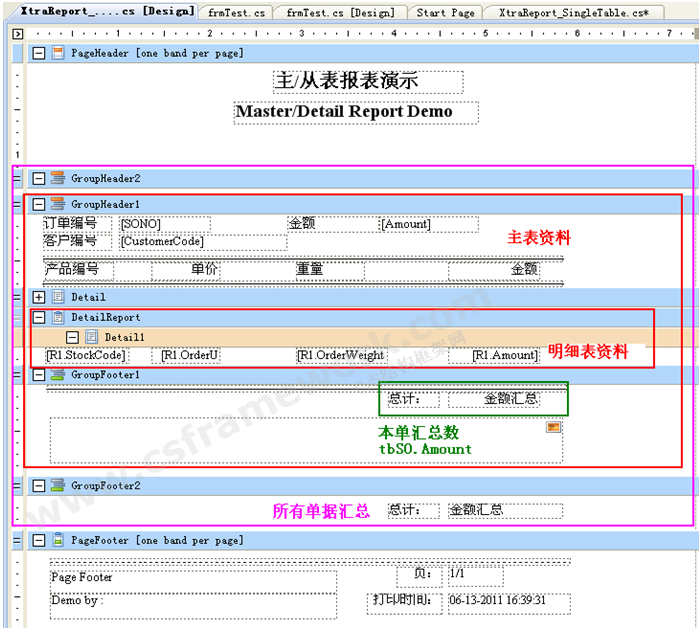Image resolution: width=699 pixels, height=628 pixels.
Task: Collapse the GroupFooter2 band
Action: point(39,485)
